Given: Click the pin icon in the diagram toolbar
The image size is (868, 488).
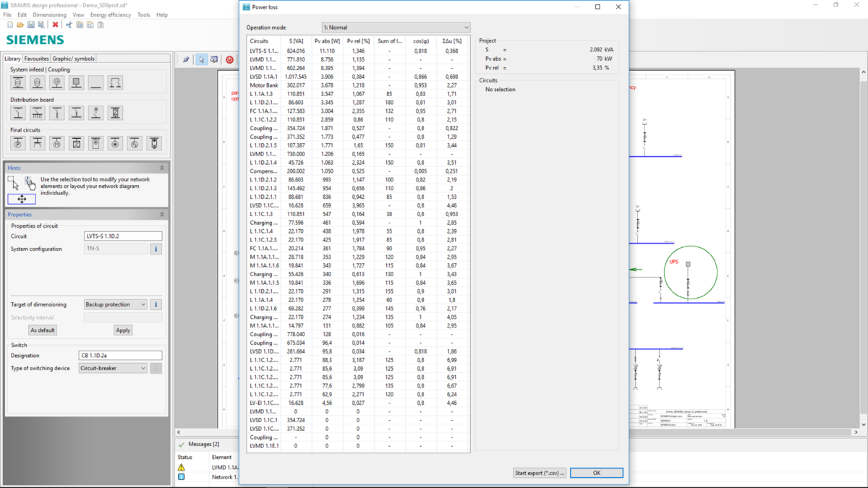Looking at the screenshot, I should click(x=186, y=59).
